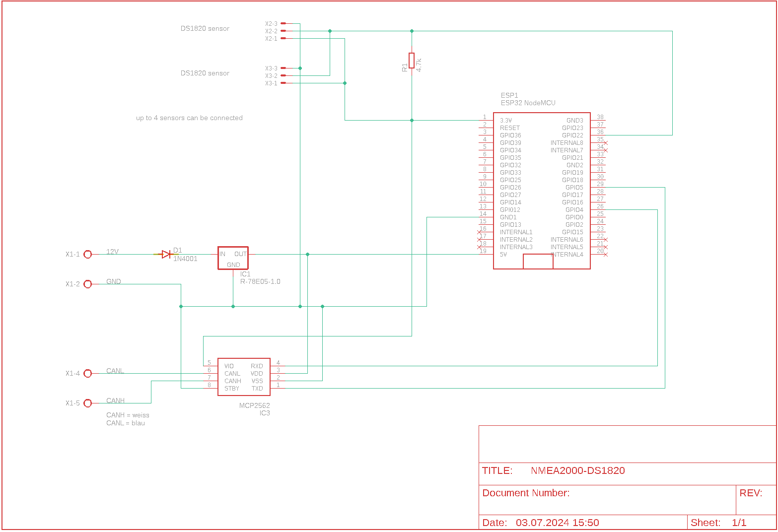Click the GPIO21 pin label
This screenshot has height=532, width=778.
(x=573, y=158)
